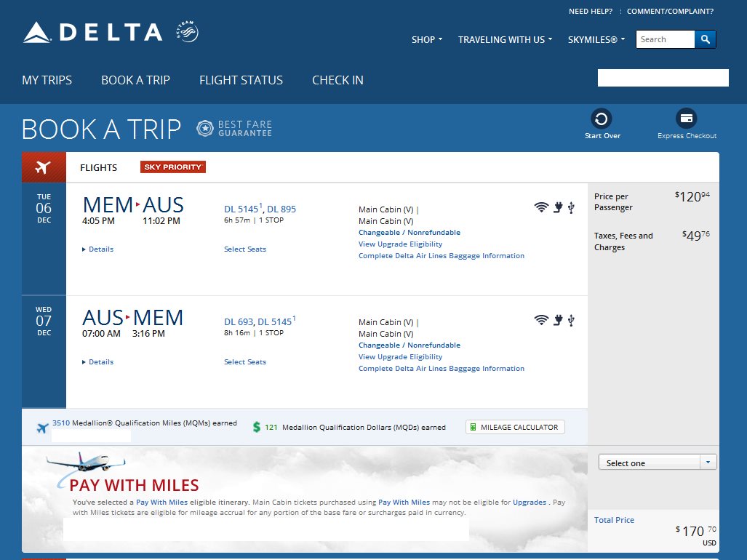Click the power outlet icon for AUS-MEM flight
The height and width of the screenshot is (560, 747).
pyautogui.click(x=558, y=321)
